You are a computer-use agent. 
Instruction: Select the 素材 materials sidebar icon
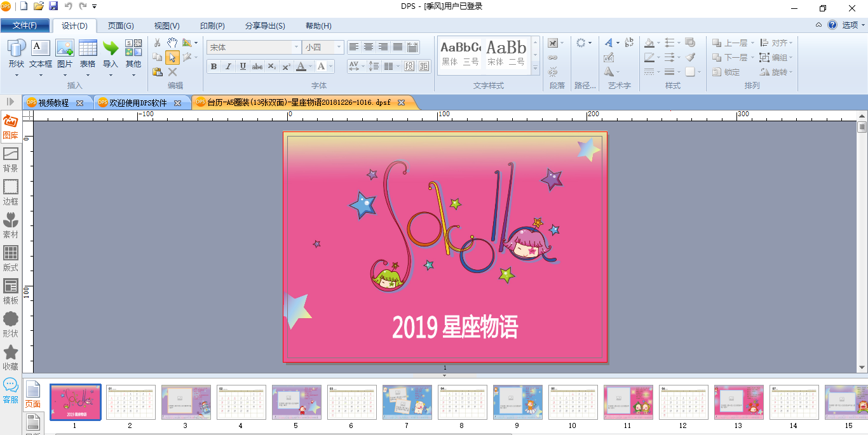coord(11,225)
